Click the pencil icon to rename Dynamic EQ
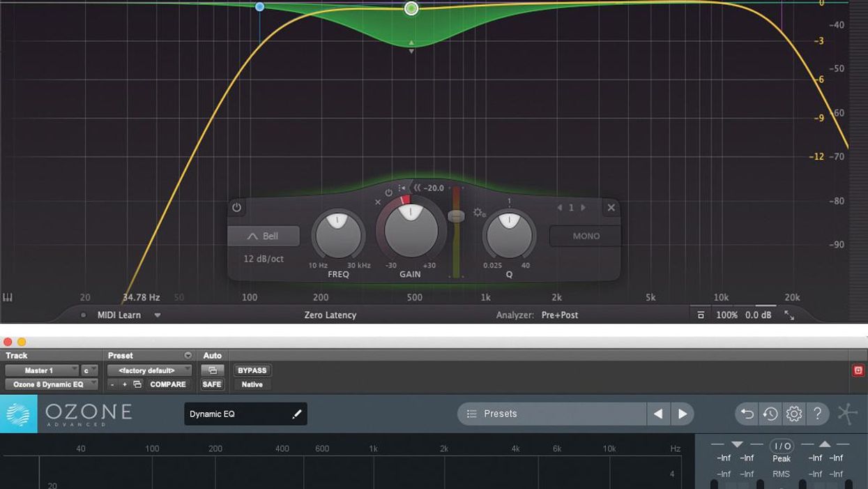868x489 pixels. point(296,414)
